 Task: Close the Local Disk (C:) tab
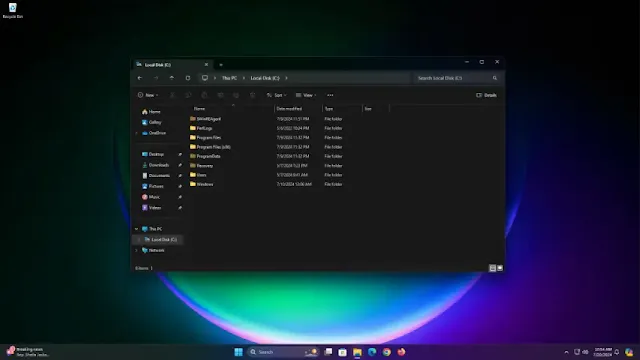coord(206,64)
